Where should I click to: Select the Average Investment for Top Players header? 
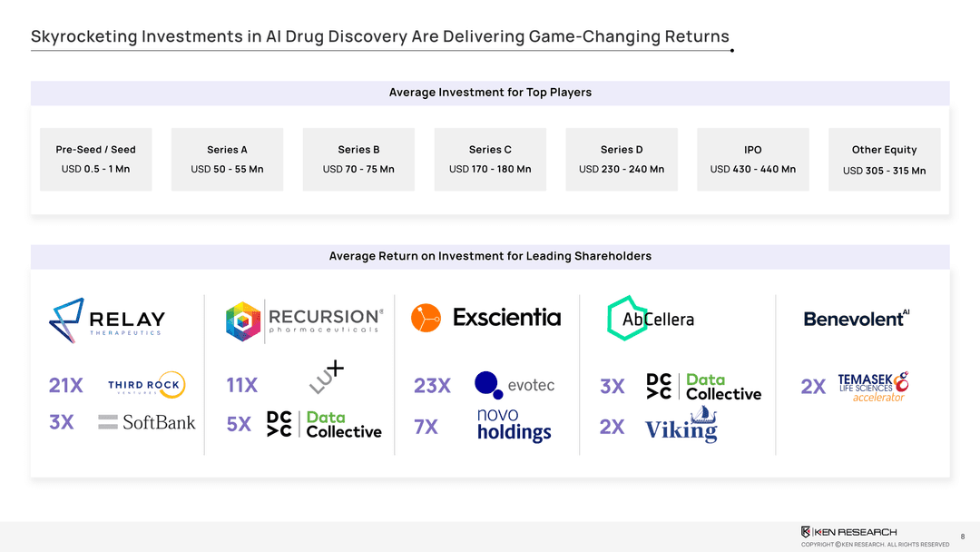coord(490,93)
